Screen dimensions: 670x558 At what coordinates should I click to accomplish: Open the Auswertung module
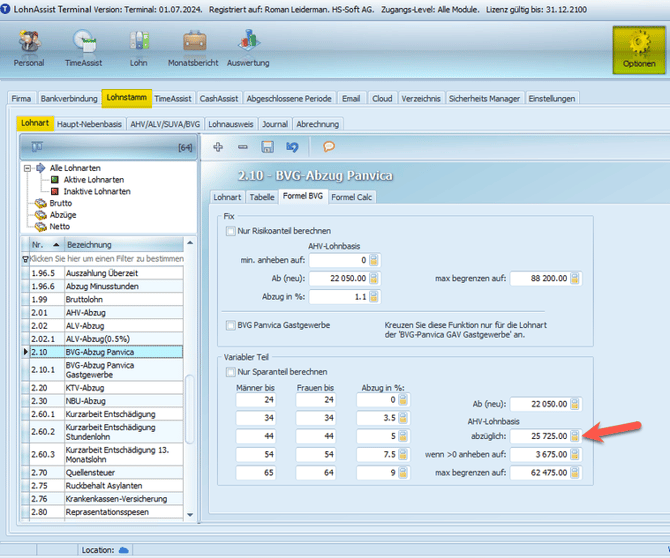[248, 47]
